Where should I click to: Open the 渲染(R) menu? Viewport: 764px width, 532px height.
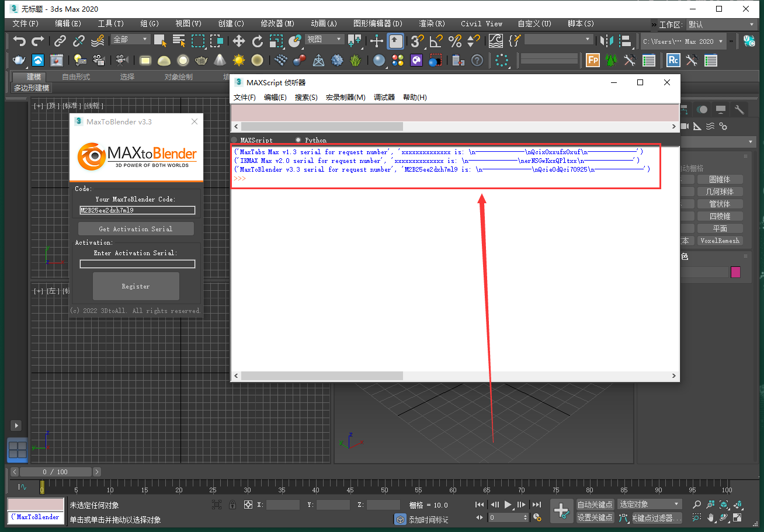pos(432,24)
